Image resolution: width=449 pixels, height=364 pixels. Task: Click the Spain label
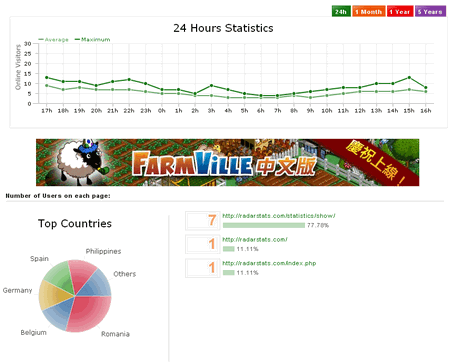click(x=39, y=259)
